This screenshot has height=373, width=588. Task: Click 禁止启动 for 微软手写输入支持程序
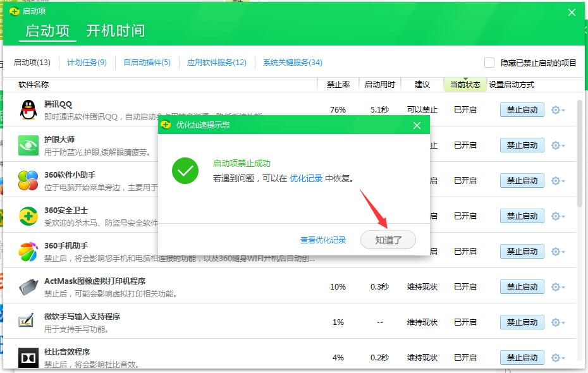click(522, 322)
